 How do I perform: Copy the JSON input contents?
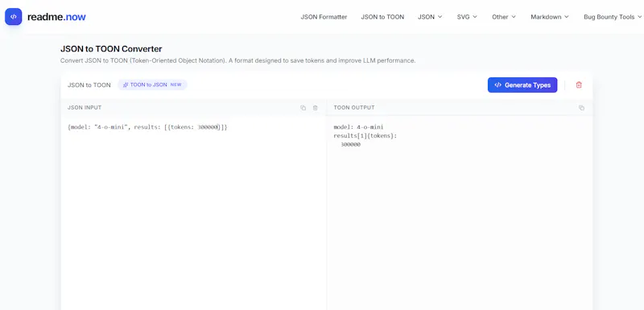303,108
